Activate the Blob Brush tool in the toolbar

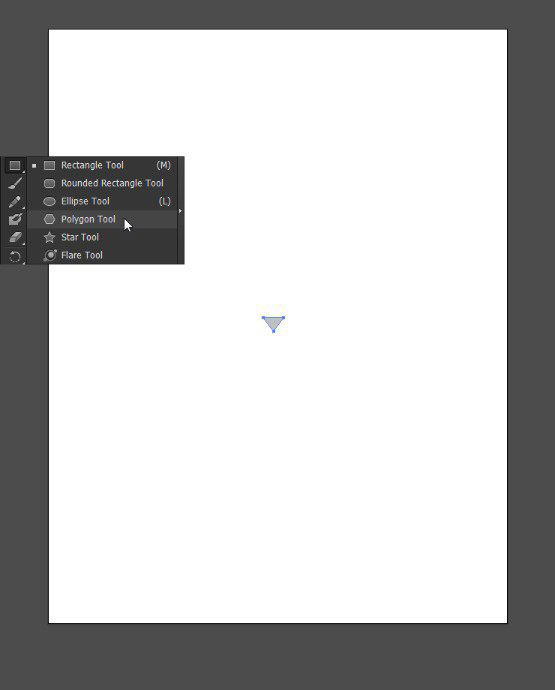click(15, 219)
